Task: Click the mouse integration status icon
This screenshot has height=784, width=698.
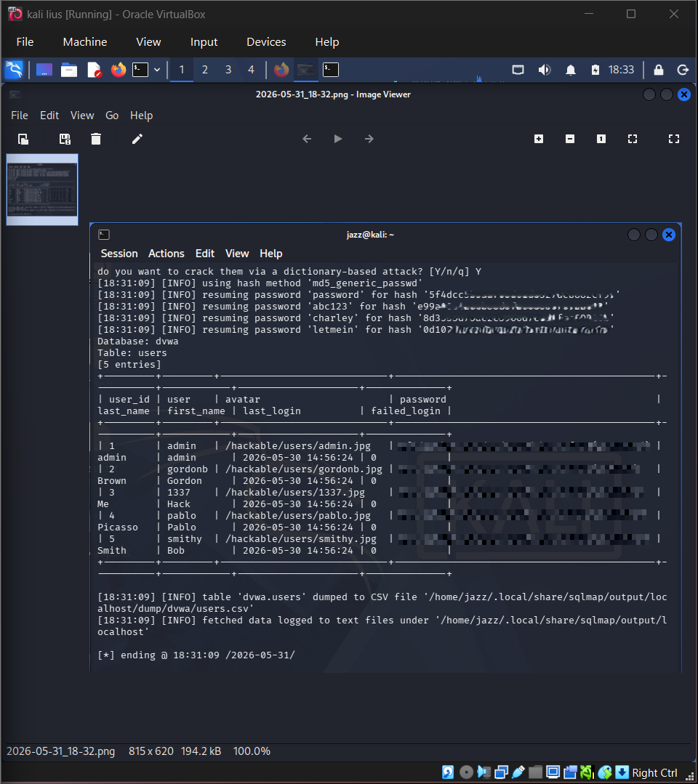Action: point(605,772)
